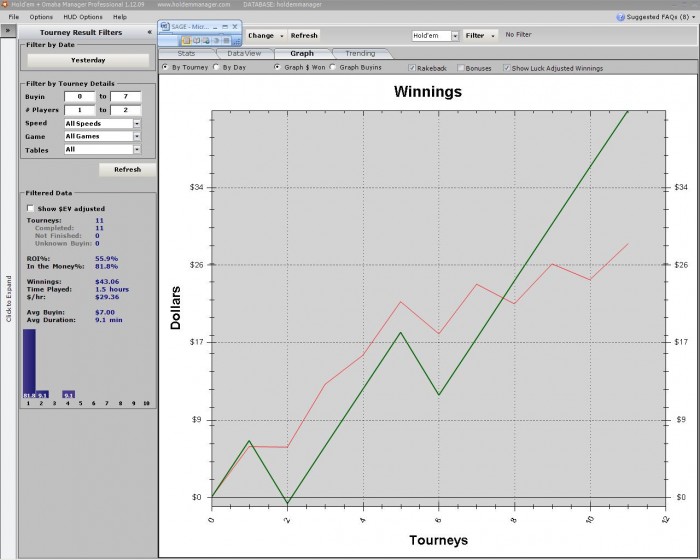Expand the Suggested FAQs dropdown arrow
This screenshot has width=700, height=560.
coord(694,17)
